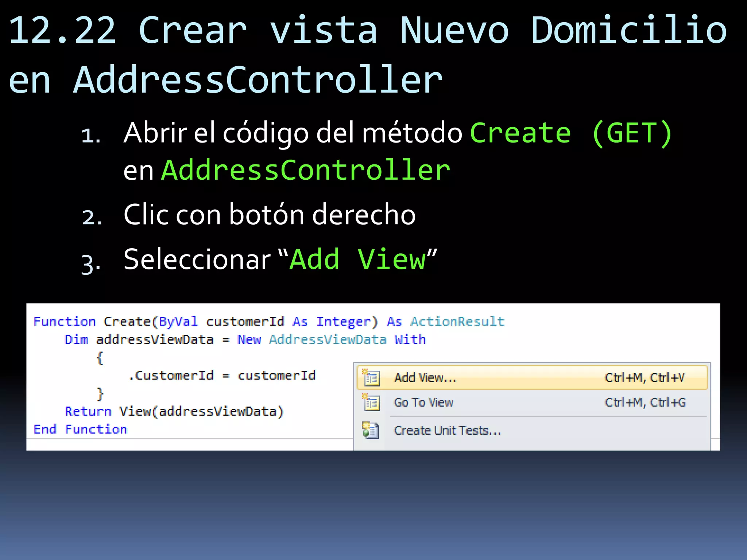
Task: Select the Add View... menu entry
Action: click(425, 378)
